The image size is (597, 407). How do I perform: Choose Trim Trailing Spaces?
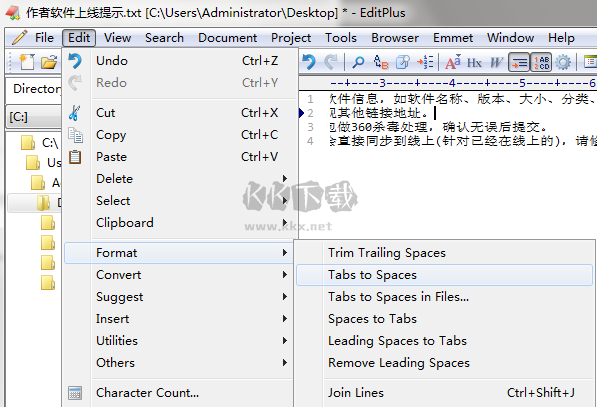(x=444, y=253)
